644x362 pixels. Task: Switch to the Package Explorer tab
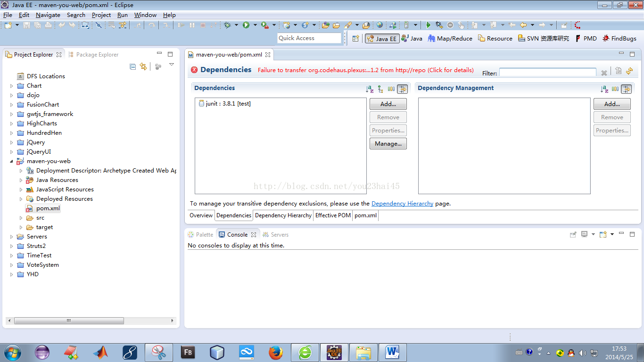(x=93, y=55)
